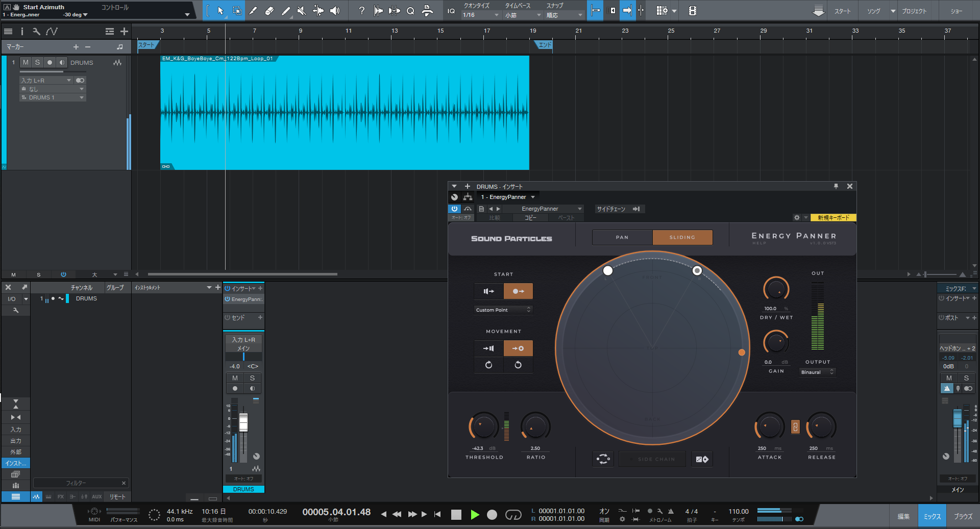980x529 pixels.
Task: Add a new track with plus icon
Action: pos(124,32)
